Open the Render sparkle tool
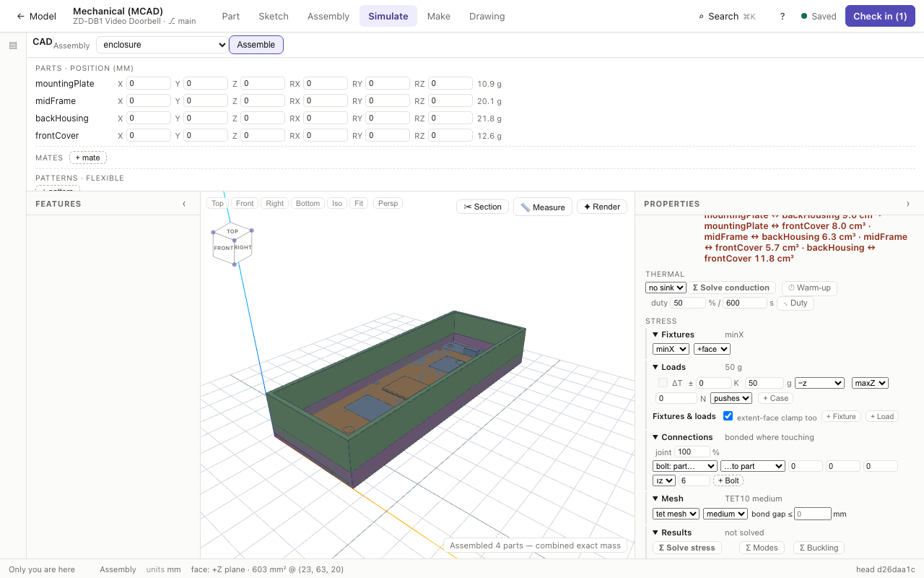Screen dimensions: 924x578 [x=602, y=207]
